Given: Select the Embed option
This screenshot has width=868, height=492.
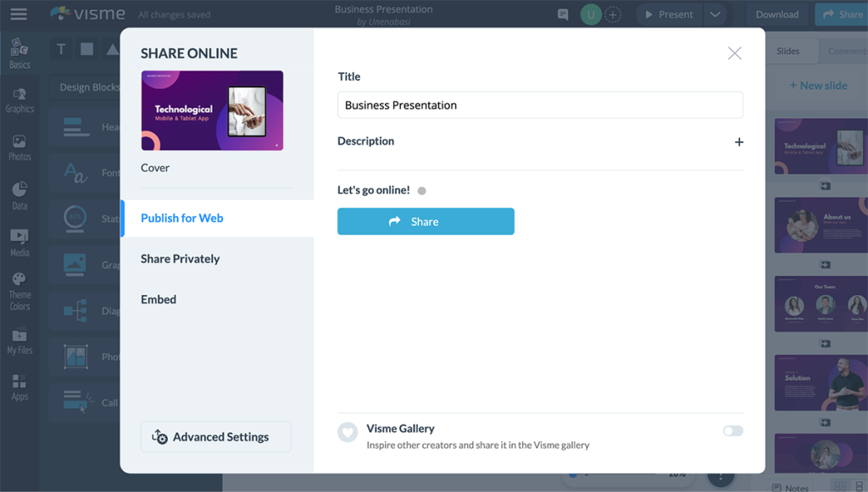Looking at the screenshot, I should click(x=159, y=299).
